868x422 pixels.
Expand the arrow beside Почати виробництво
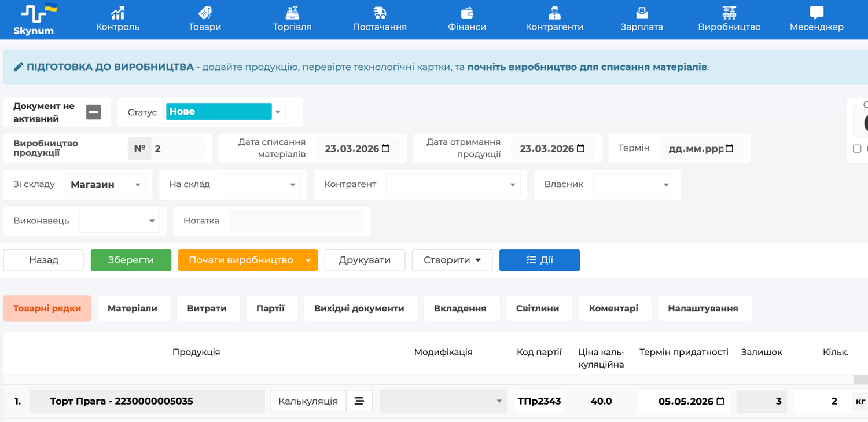point(308,260)
